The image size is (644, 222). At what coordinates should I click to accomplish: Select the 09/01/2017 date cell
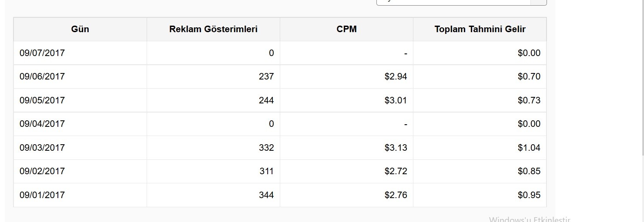point(80,195)
